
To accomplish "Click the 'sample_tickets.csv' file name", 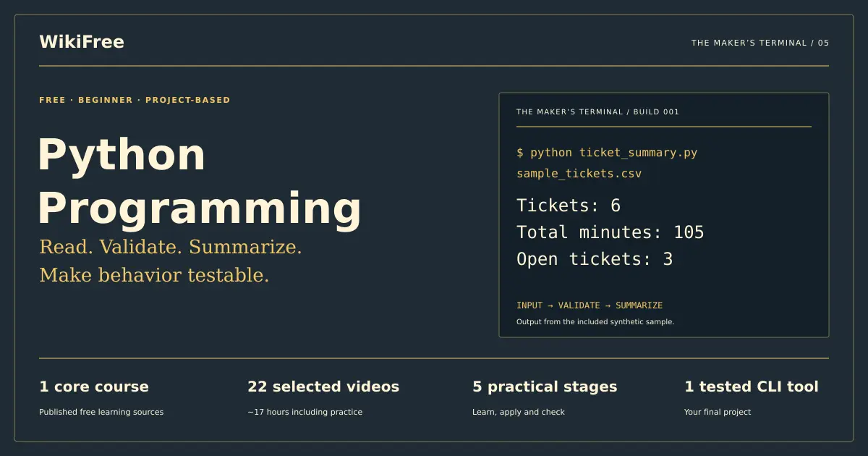I will pos(579,174).
